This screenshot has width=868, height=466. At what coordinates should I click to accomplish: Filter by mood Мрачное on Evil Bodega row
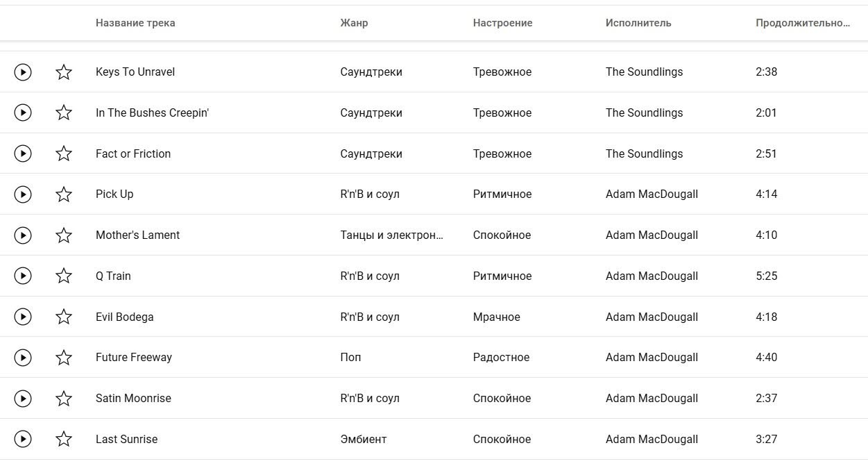pos(497,317)
